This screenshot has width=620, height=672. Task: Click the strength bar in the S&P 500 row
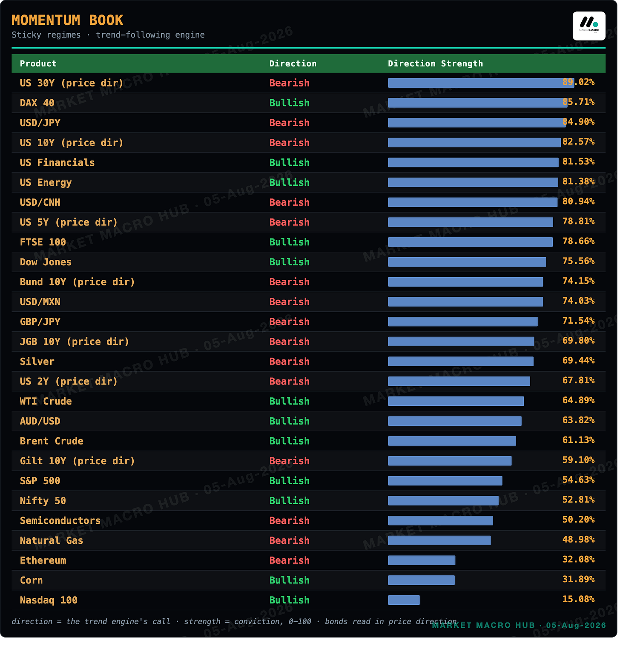coord(446,481)
